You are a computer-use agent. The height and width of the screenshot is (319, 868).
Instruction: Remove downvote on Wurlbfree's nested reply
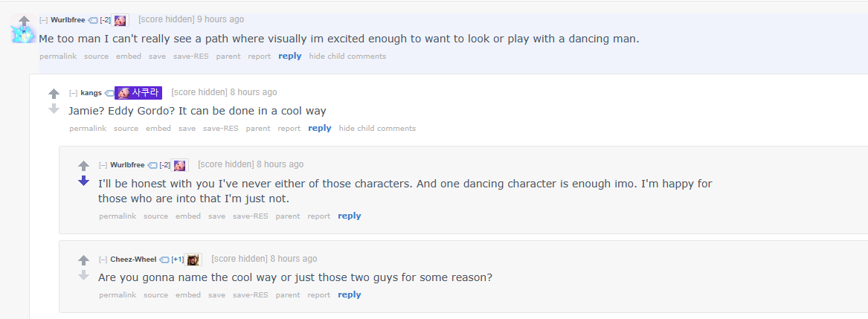click(x=83, y=181)
